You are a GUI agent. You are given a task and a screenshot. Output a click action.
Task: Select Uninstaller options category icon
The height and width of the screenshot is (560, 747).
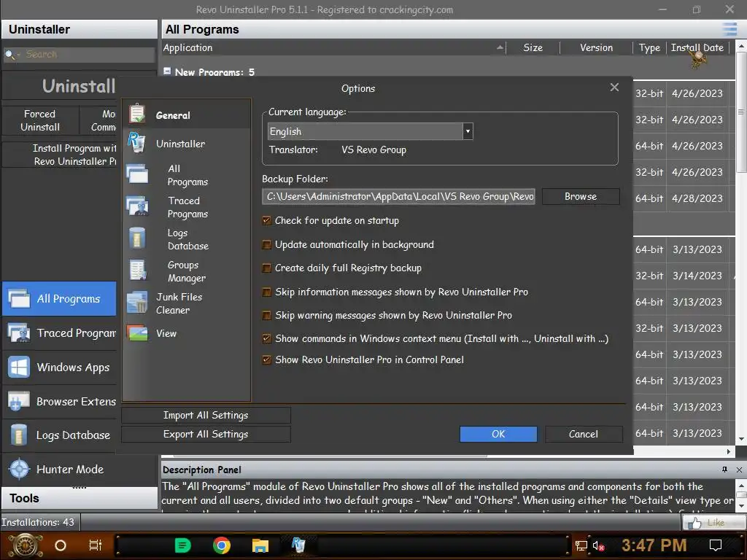click(136, 143)
